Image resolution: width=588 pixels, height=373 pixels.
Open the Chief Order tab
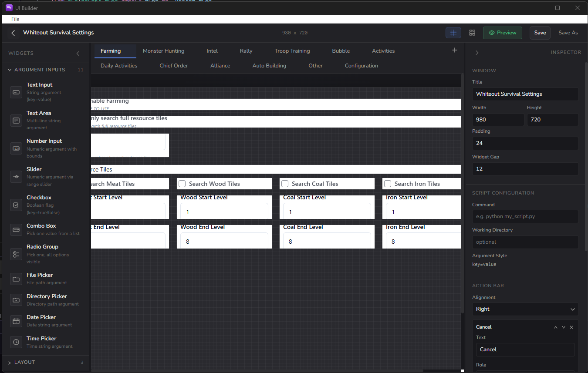(174, 66)
